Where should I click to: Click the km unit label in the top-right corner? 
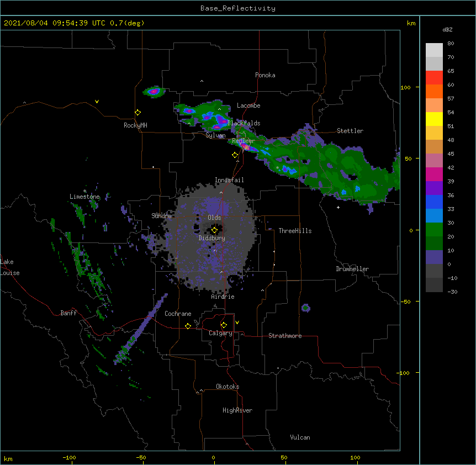(x=411, y=23)
